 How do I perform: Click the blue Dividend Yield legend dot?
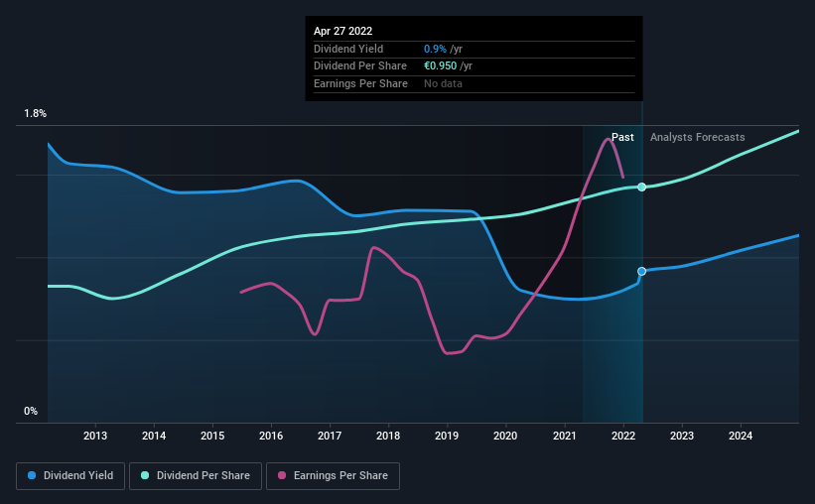[32, 475]
